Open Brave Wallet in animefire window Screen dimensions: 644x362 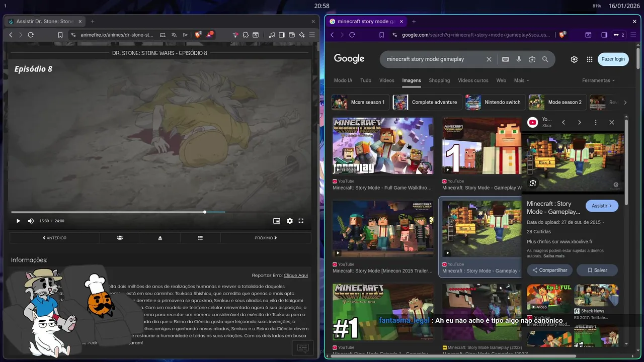click(292, 35)
